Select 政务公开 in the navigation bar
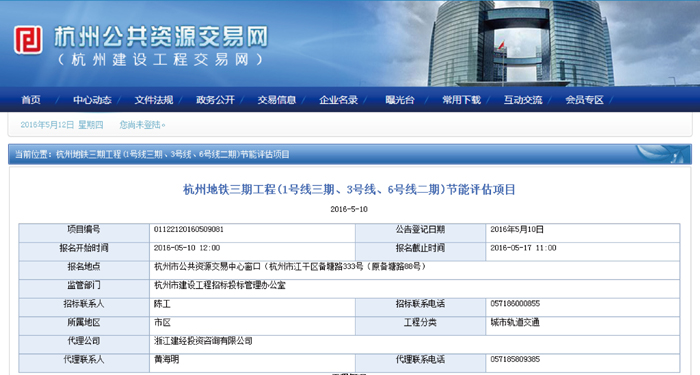Viewport: 700px width, 375px height. [215, 100]
